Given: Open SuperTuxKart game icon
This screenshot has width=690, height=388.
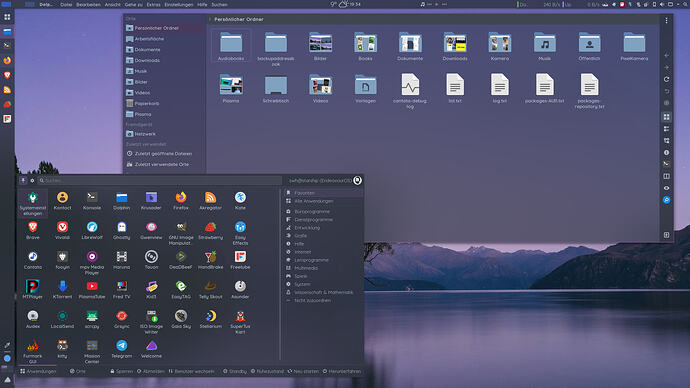Looking at the screenshot, I should click(x=240, y=322).
